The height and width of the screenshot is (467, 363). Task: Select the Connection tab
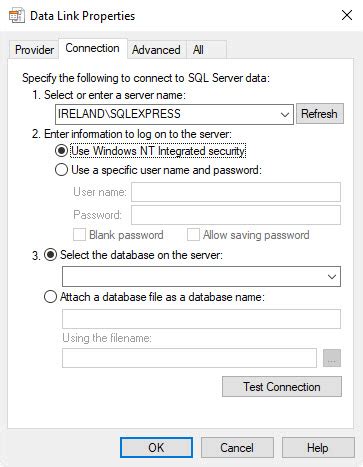(x=93, y=48)
